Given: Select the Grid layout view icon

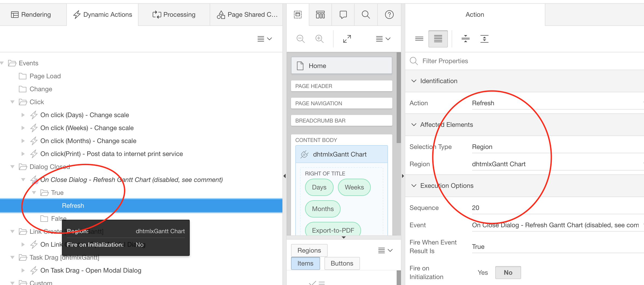Looking at the screenshot, I should point(320,15).
